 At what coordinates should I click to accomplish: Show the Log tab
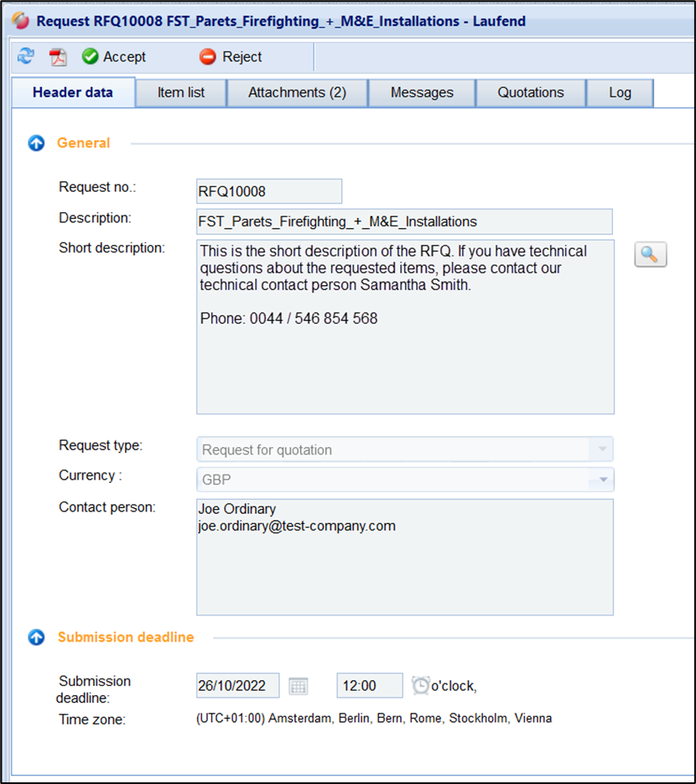coord(620,93)
